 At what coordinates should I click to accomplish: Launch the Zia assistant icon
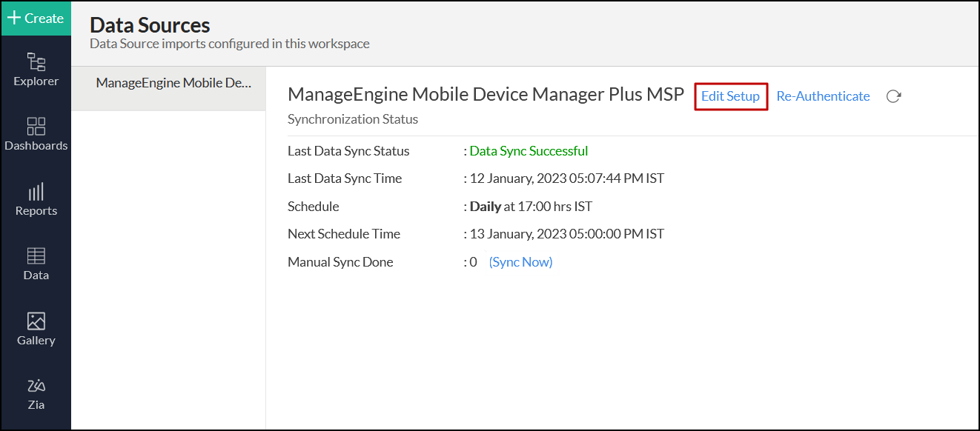(36, 386)
